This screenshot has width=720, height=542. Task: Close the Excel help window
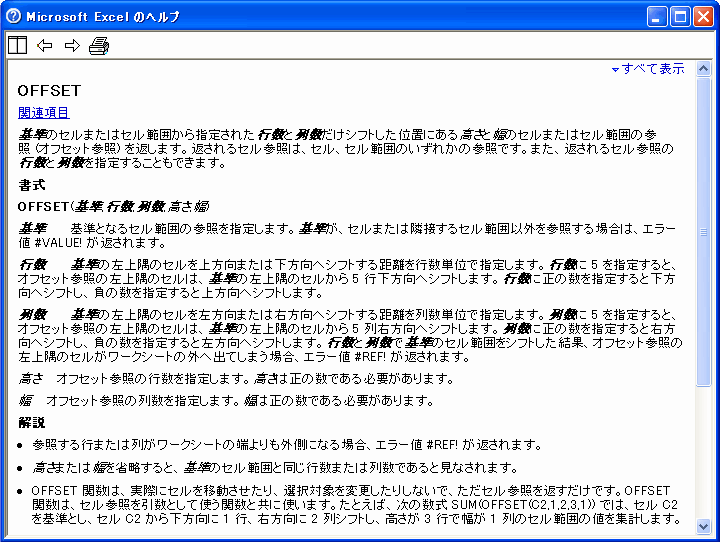[x=703, y=17]
